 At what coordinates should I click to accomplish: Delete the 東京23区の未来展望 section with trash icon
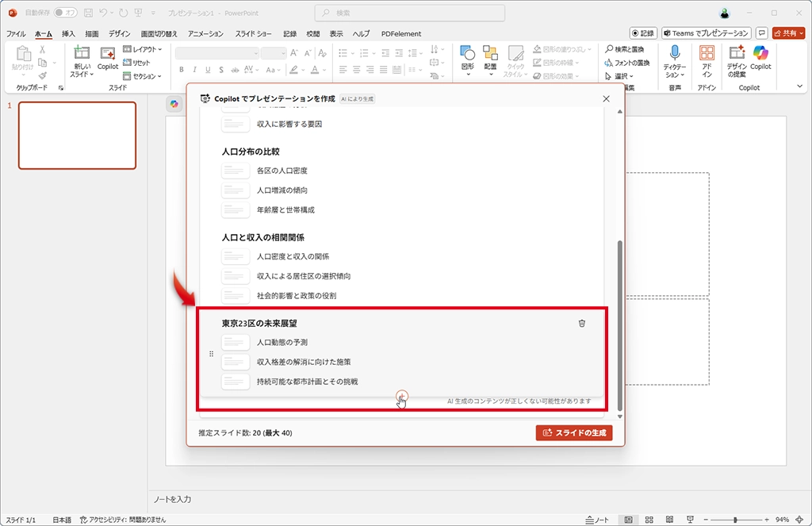[x=582, y=324]
